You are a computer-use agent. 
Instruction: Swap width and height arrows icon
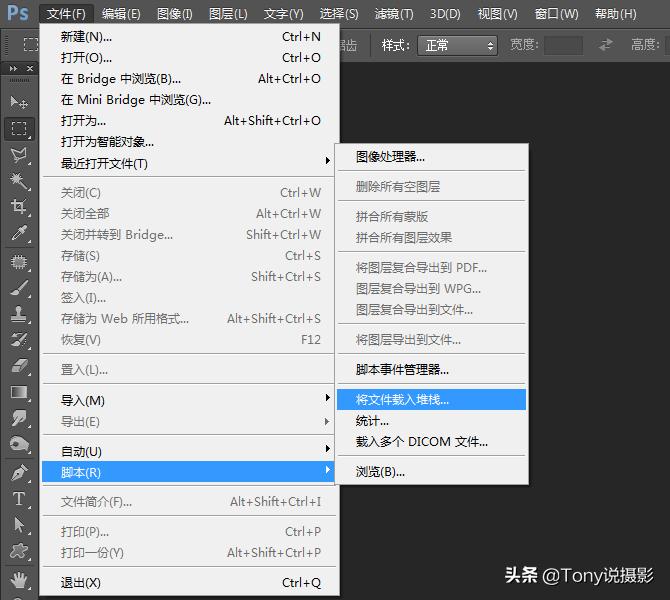click(x=605, y=44)
